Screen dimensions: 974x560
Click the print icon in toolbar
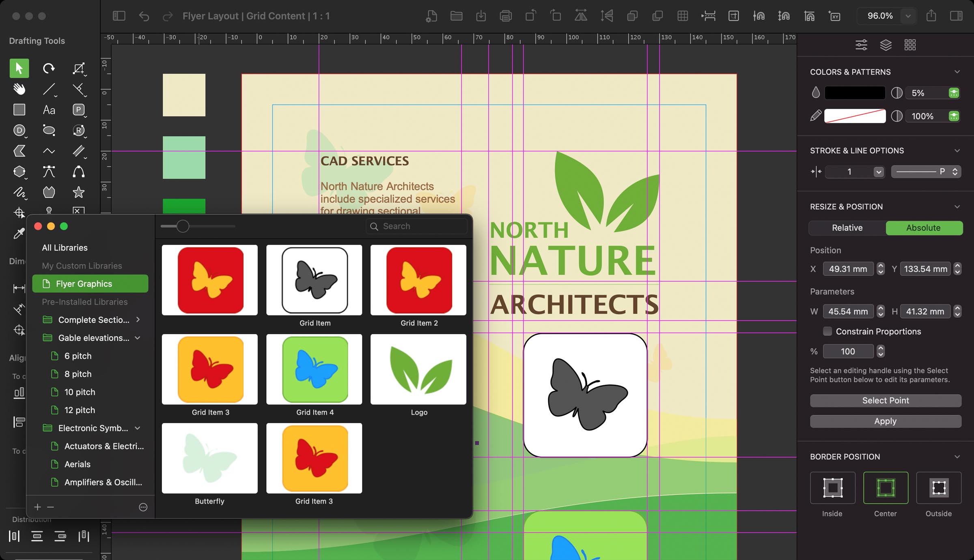pos(506,16)
